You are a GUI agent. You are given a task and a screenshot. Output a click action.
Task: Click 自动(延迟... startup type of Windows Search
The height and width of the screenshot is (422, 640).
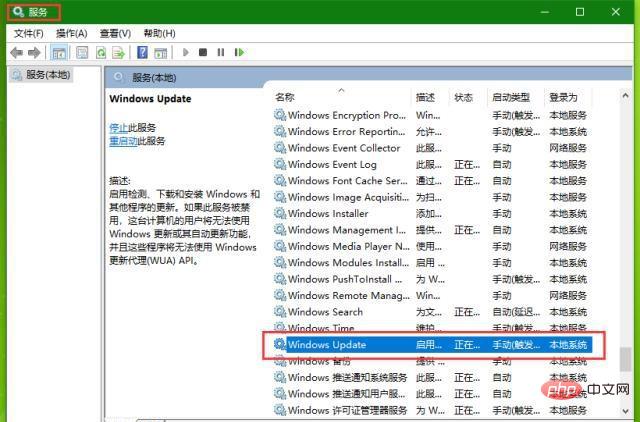coord(516,311)
